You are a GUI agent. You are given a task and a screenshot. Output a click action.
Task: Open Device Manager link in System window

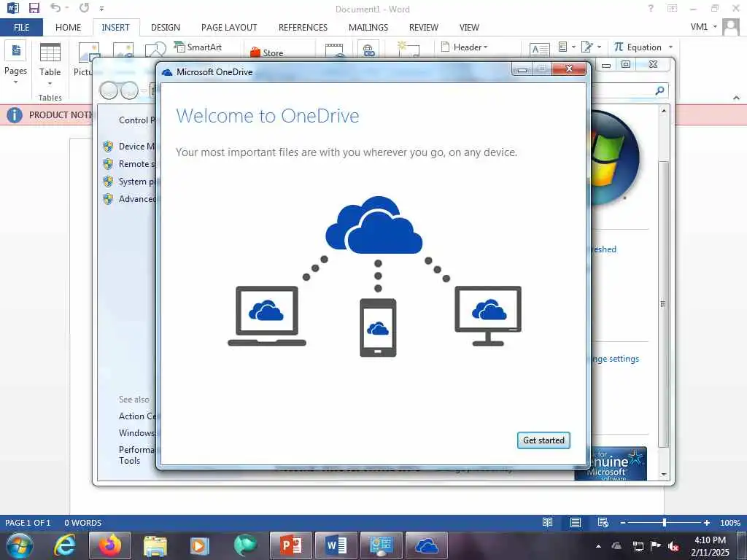click(x=136, y=146)
